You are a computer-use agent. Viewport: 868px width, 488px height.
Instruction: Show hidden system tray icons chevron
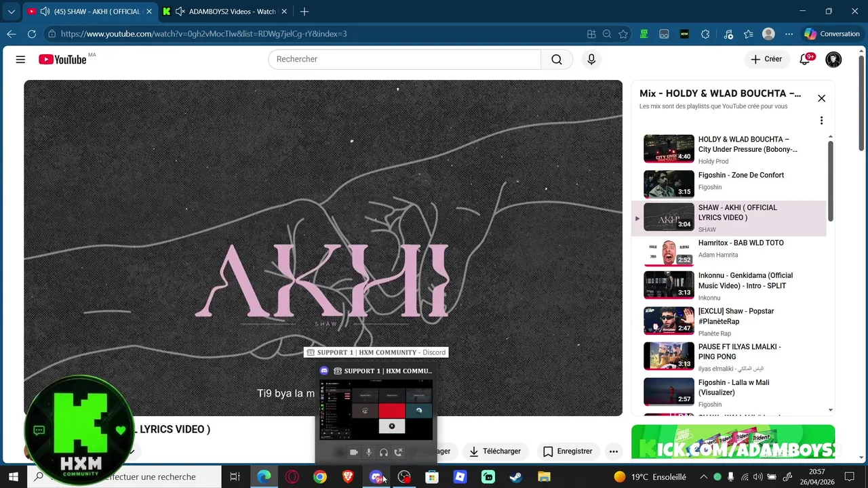click(703, 476)
